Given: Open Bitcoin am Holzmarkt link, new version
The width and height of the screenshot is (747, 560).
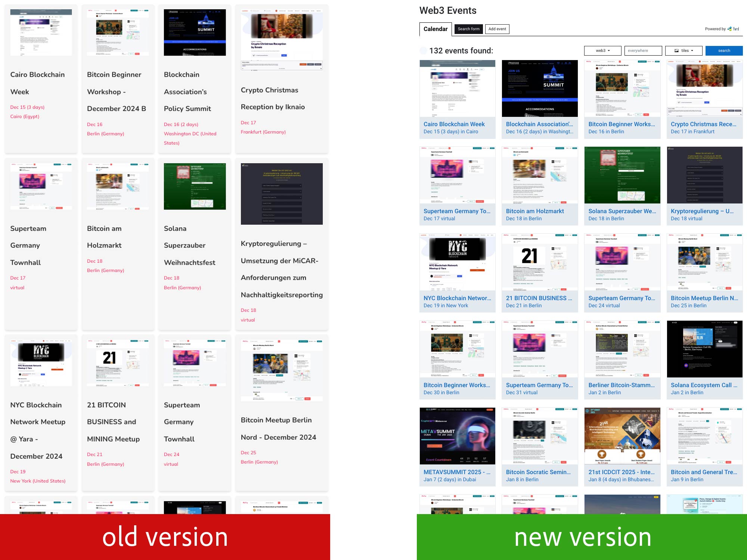Looking at the screenshot, I should click(535, 211).
